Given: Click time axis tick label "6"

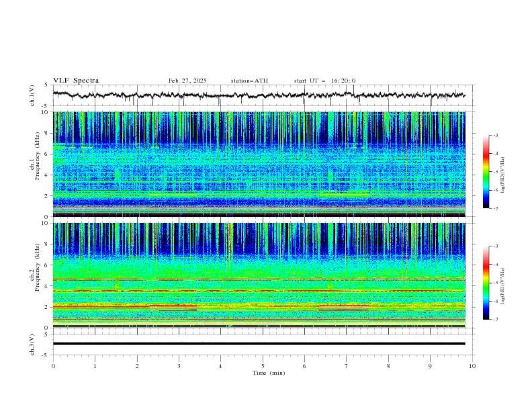Looking at the screenshot, I should point(304,366).
